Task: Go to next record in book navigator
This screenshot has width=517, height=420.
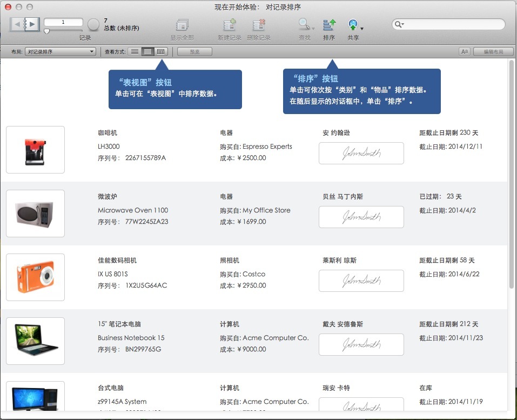Action: [32, 24]
